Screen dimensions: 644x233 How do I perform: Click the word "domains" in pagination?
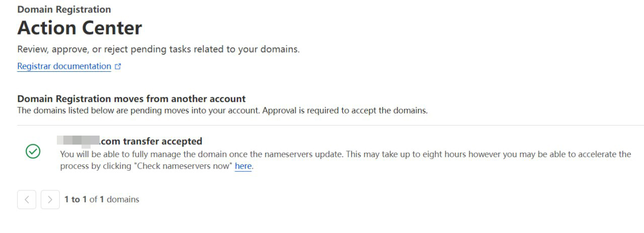(x=123, y=199)
